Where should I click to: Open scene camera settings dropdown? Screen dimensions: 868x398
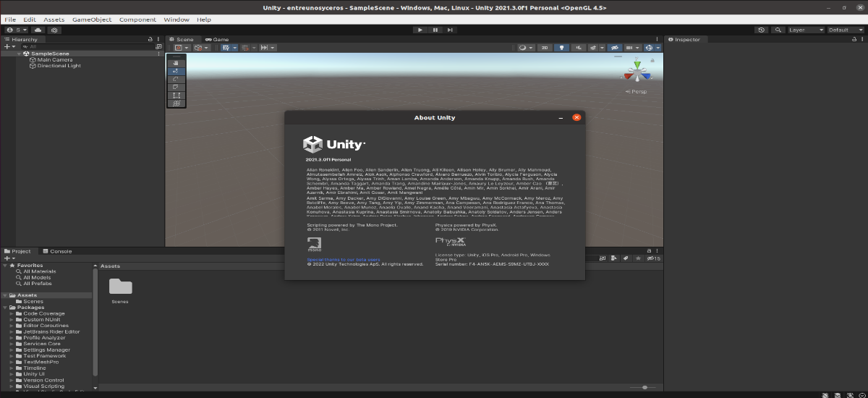pyautogui.click(x=633, y=48)
